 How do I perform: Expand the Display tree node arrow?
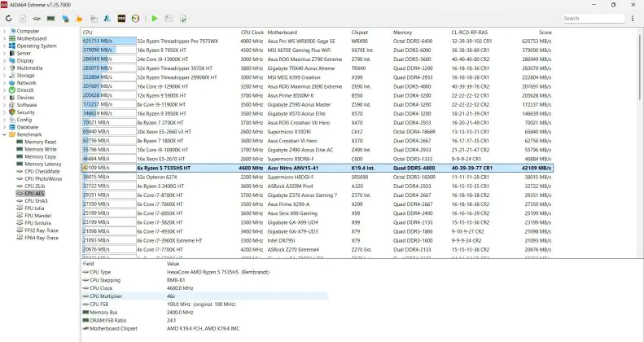pyautogui.click(x=4, y=61)
